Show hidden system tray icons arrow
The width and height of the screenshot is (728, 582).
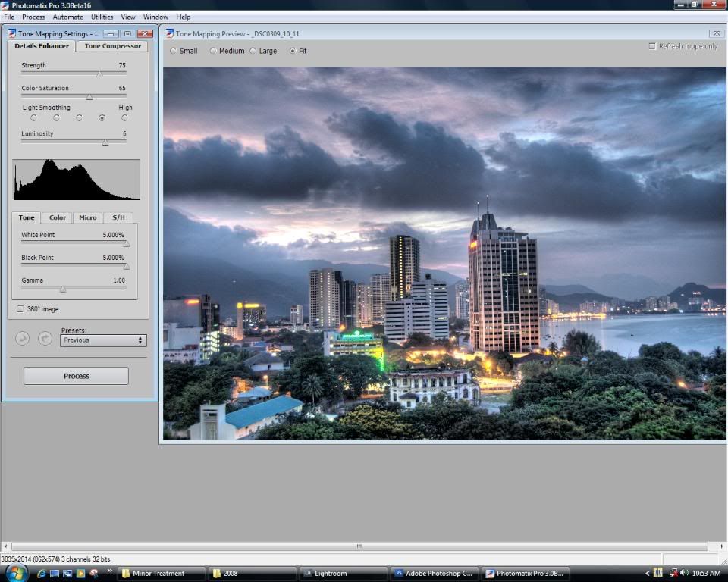647,573
